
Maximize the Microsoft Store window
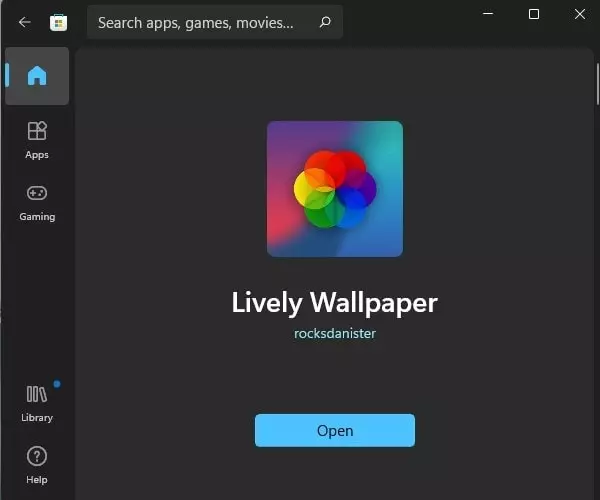(x=534, y=14)
